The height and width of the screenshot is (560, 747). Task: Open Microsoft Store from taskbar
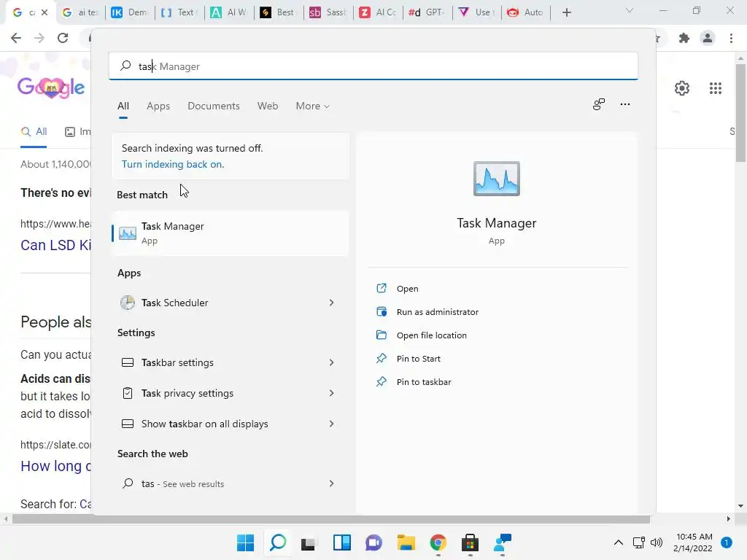coord(470,542)
